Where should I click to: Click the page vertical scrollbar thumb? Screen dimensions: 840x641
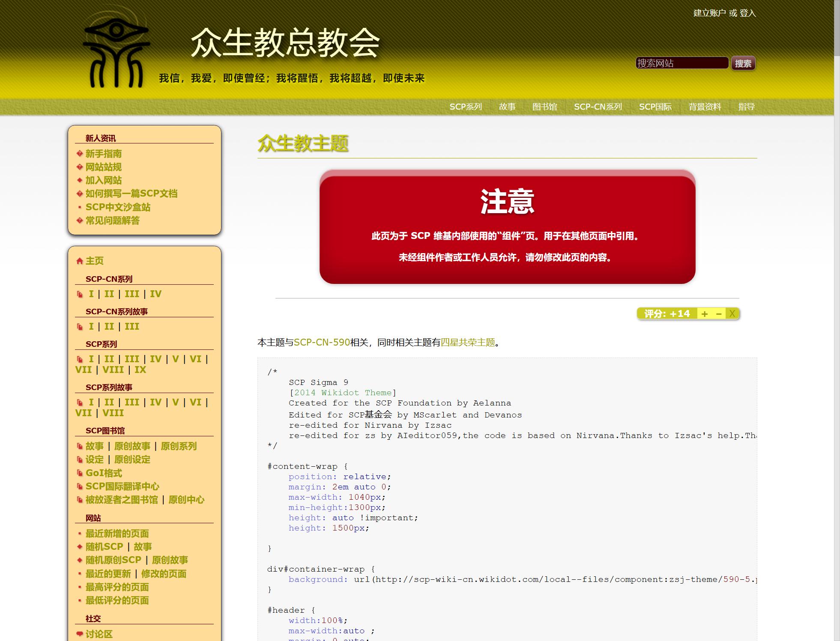pyautogui.click(x=837, y=28)
